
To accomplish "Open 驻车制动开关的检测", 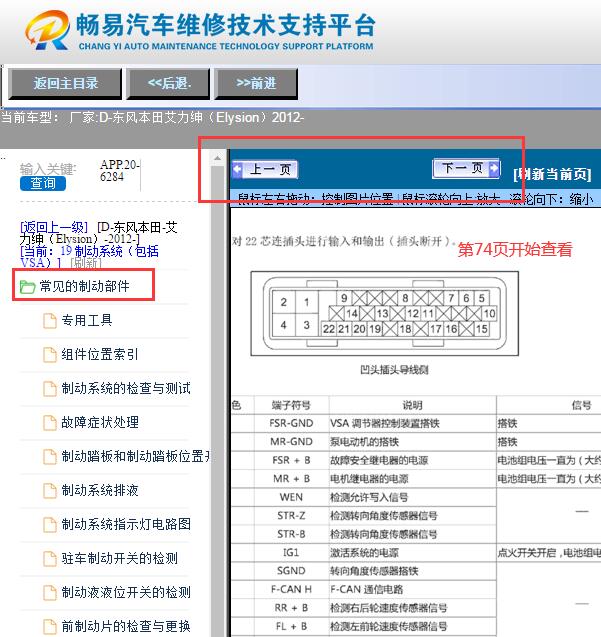I will [x=119, y=558].
